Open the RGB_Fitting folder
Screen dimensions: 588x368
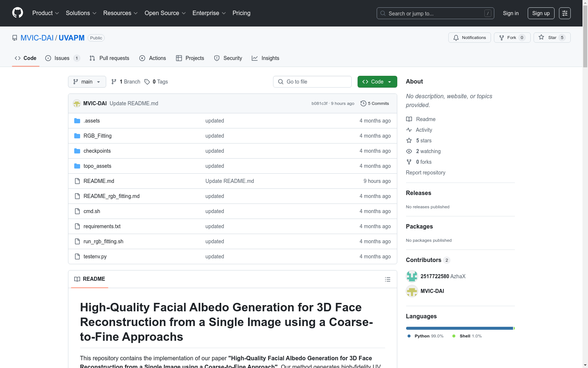tap(97, 136)
